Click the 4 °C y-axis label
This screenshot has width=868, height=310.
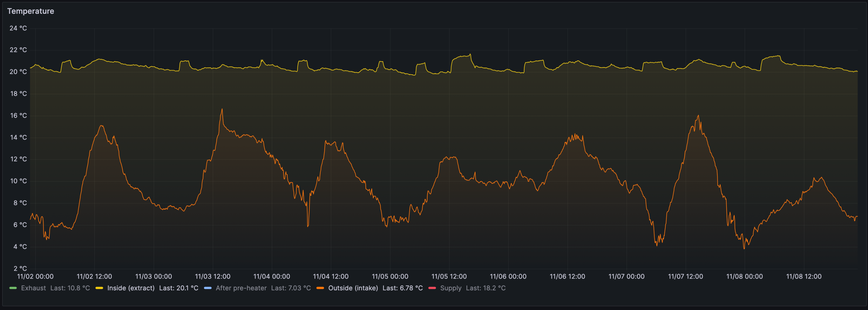pos(20,247)
